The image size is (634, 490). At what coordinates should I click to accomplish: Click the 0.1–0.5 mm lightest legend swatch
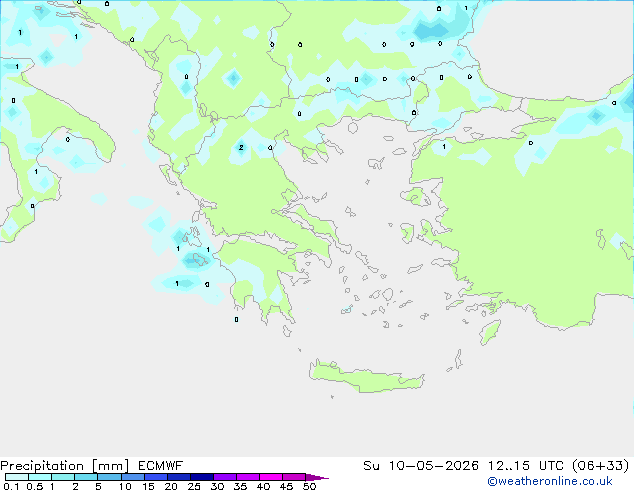(17, 477)
